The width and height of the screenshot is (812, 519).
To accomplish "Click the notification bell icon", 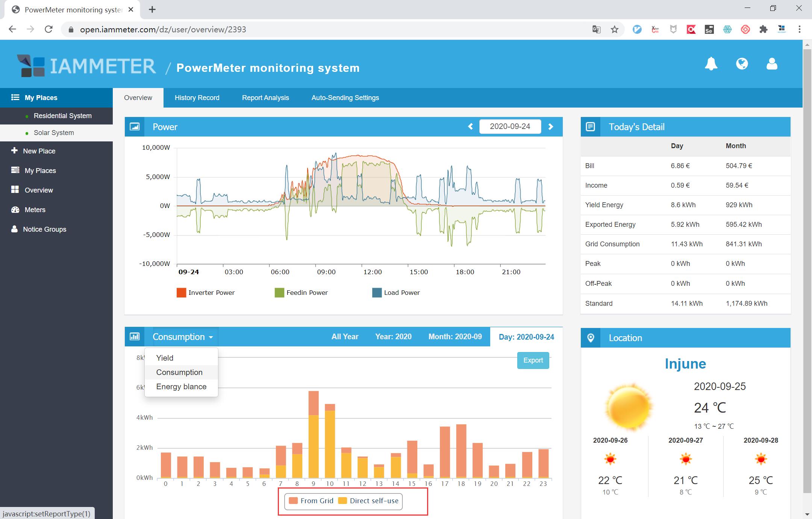I will 711,64.
